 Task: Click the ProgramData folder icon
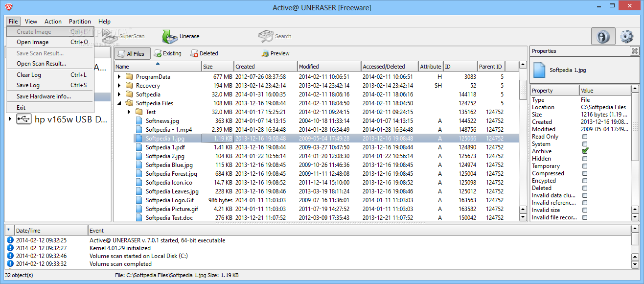click(x=129, y=76)
